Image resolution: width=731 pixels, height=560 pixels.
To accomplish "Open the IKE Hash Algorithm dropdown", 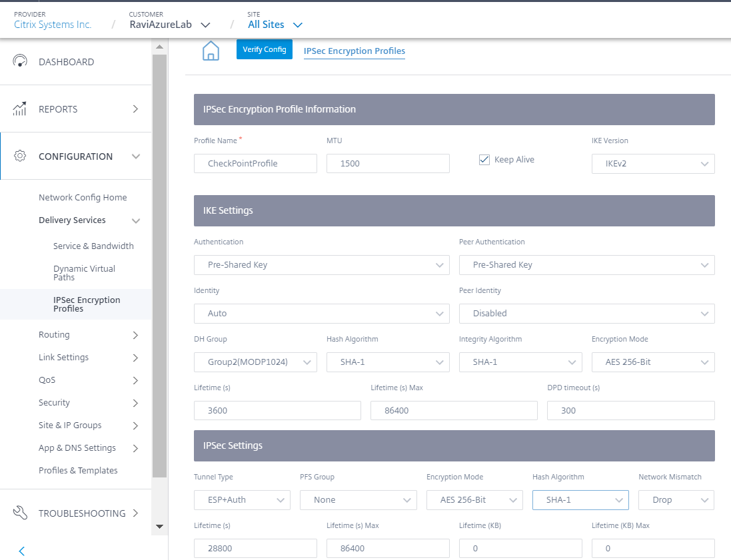I will 388,362.
